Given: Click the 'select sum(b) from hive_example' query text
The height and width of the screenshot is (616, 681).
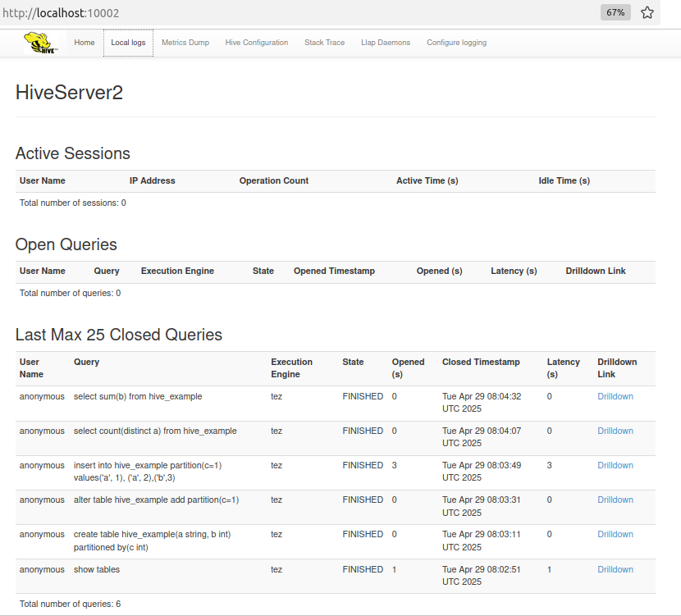Looking at the screenshot, I should click(138, 396).
